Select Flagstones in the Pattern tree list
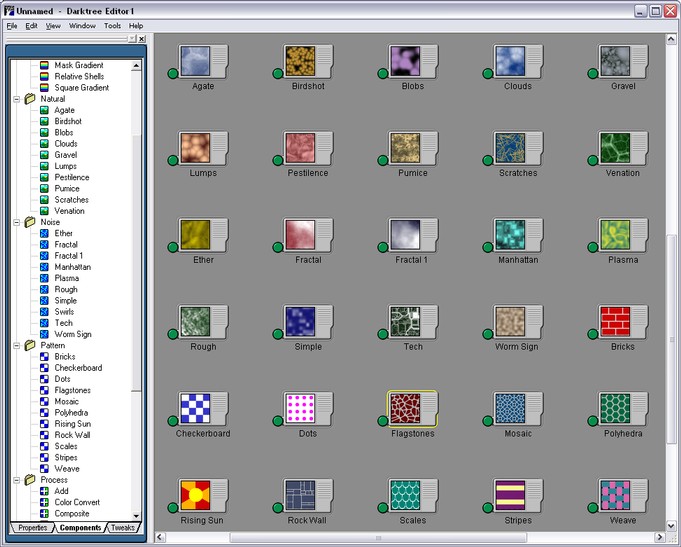681x547 pixels. [x=73, y=391]
